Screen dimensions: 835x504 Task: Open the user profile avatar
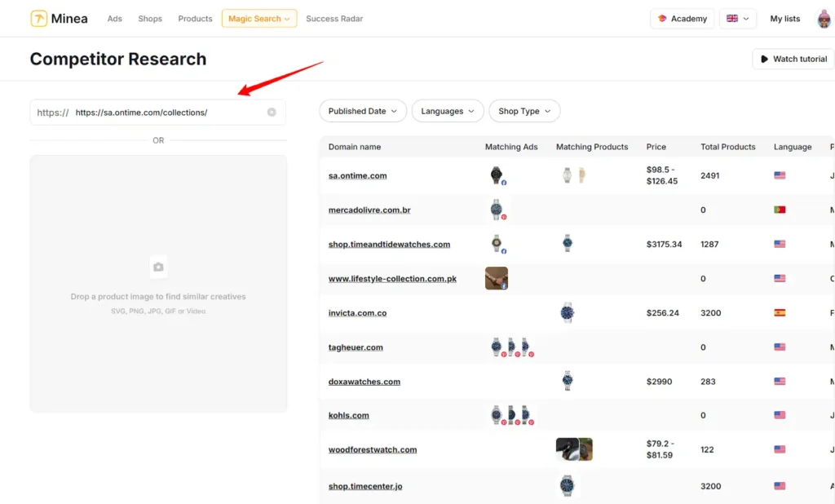(824, 19)
